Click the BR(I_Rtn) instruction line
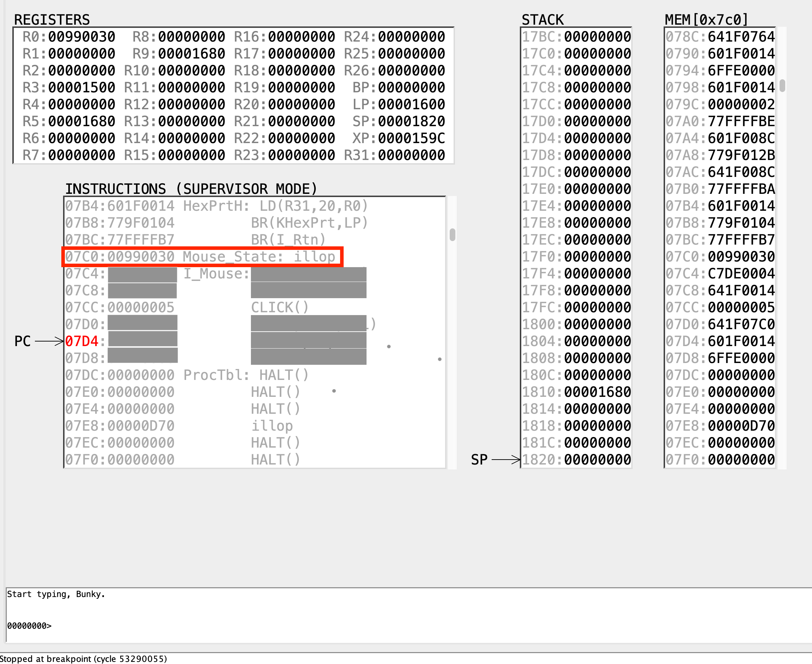This screenshot has width=812, height=664. coord(288,239)
